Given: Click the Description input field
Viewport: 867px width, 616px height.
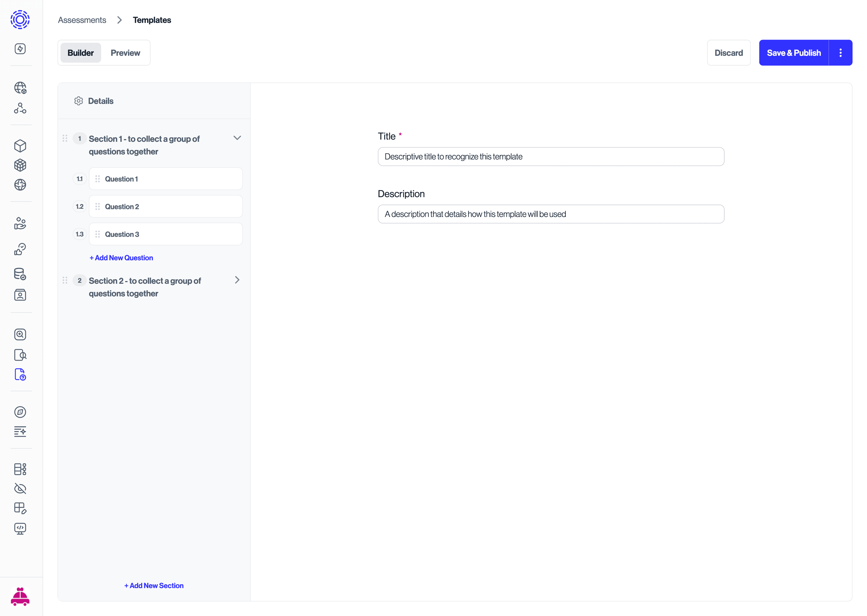Looking at the screenshot, I should [551, 214].
